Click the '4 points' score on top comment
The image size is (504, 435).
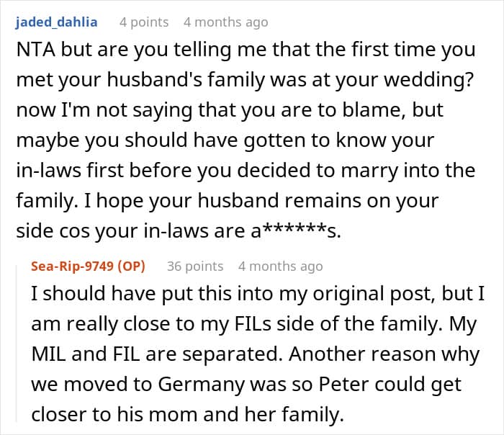144,22
